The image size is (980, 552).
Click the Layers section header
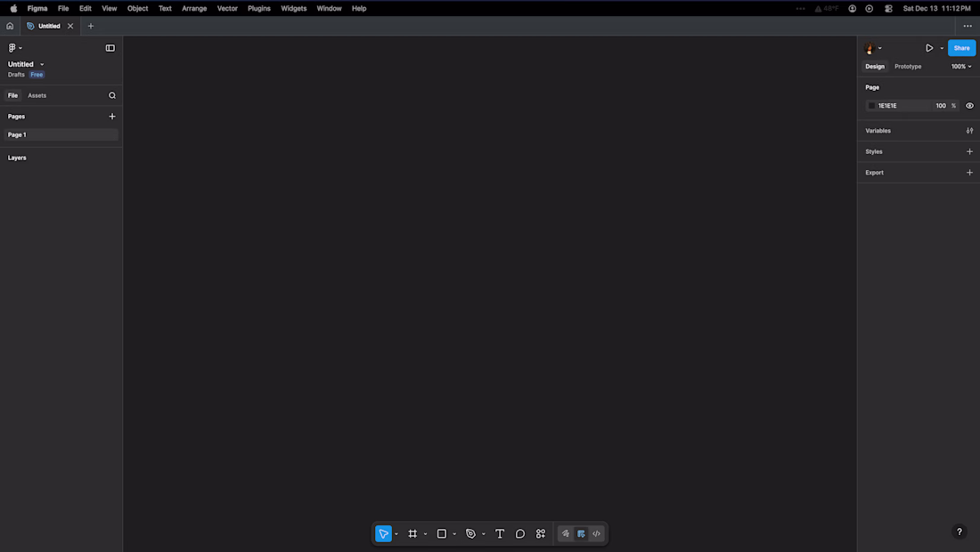tap(17, 158)
